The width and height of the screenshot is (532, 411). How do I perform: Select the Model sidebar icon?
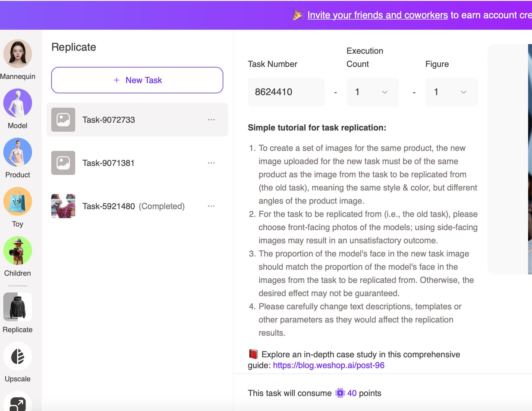18,103
